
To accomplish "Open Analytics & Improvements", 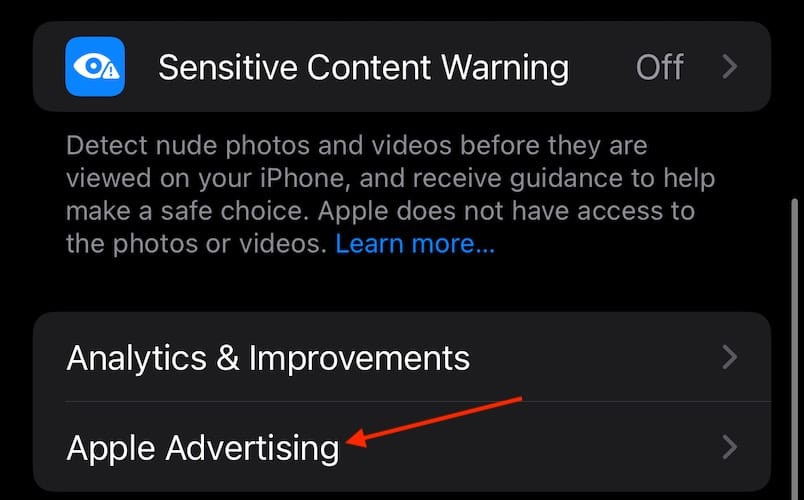I will pyautogui.click(x=402, y=357).
